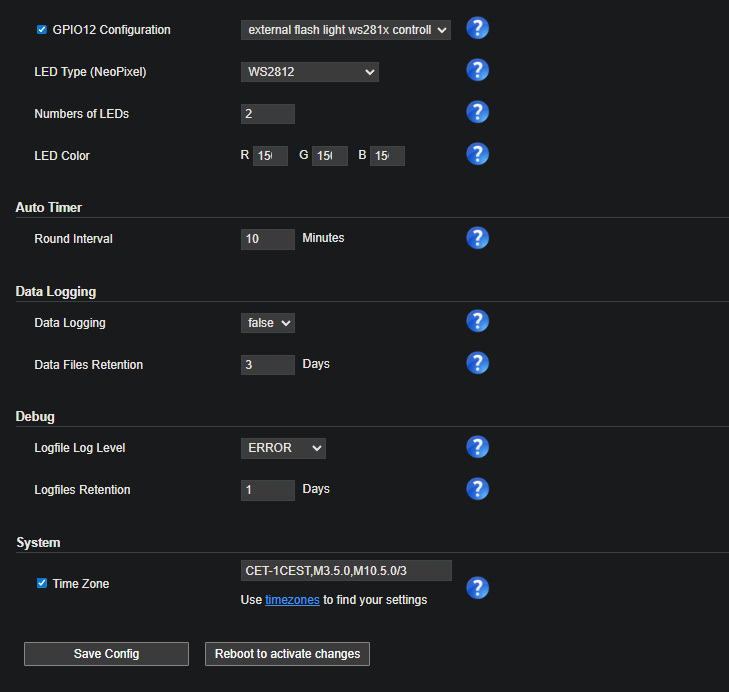
Task: Show help for Logfile Log Level
Action: (478, 447)
